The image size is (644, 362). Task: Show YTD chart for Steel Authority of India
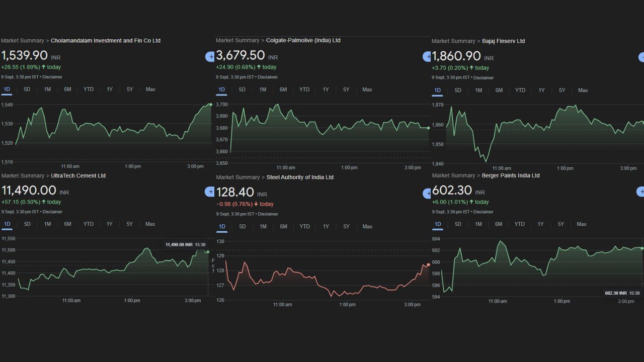pos(305,227)
